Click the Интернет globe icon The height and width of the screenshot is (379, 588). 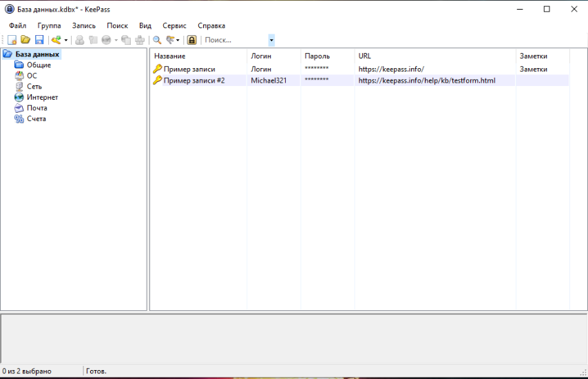(x=19, y=98)
